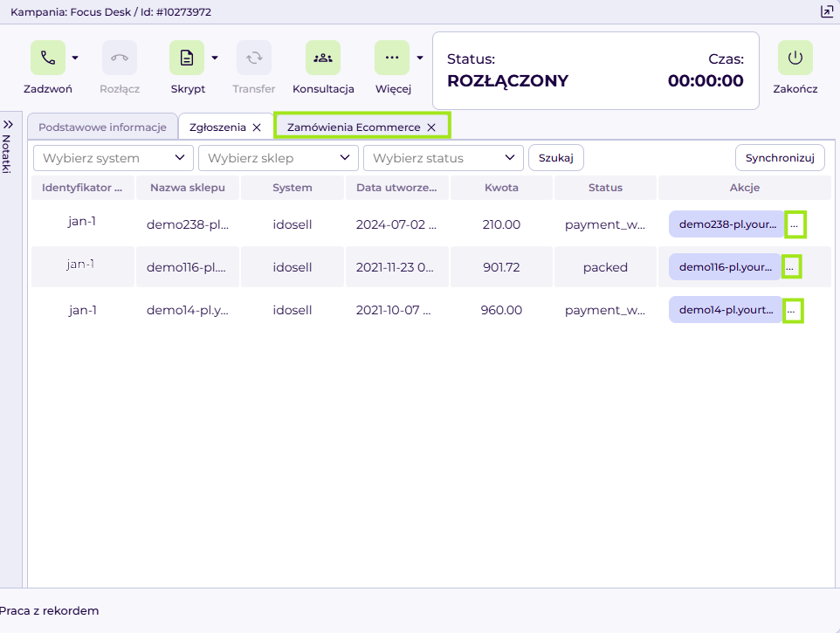This screenshot has width=840, height=633.
Task: Click the demo238-pl... shop name cell
Action: coord(188,224)
